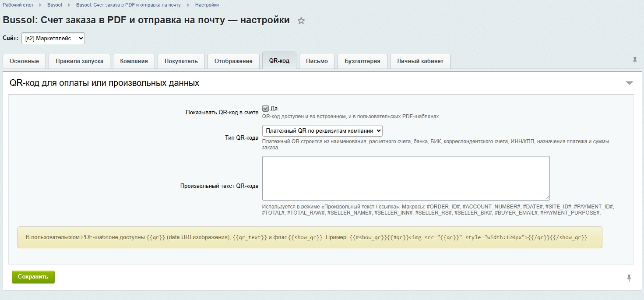Select the Покупатель tab
The image size is (644, 300).
pyautogui.click(x=181, y=61)
